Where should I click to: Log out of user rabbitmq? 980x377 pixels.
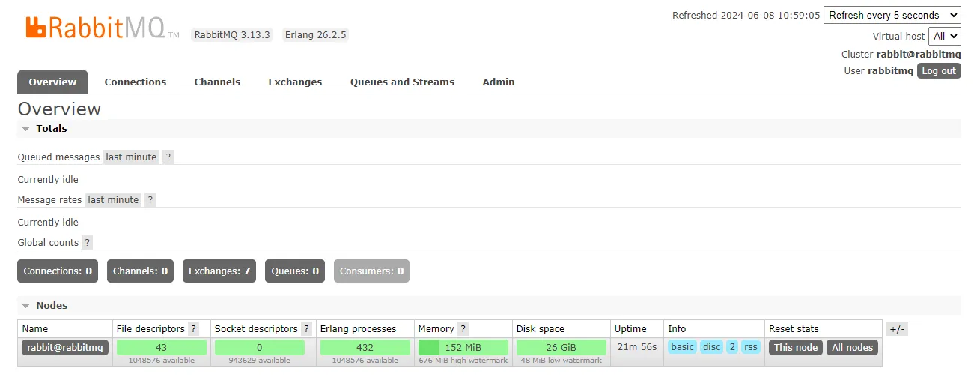pyautogui.click(x=939, y=71)
